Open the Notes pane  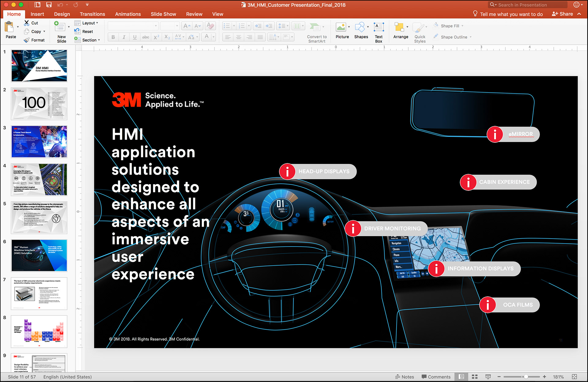click(x=405, y=377)
